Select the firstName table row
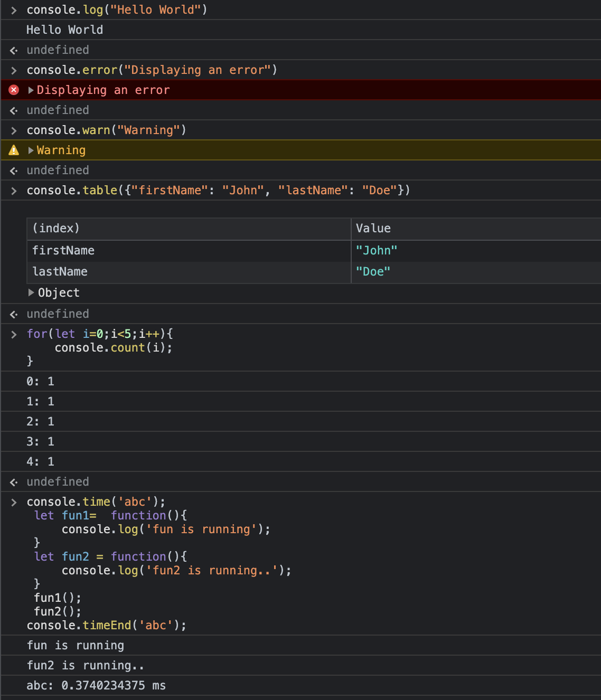The height and width of the screenshot is (700, 601). [314, 251]
